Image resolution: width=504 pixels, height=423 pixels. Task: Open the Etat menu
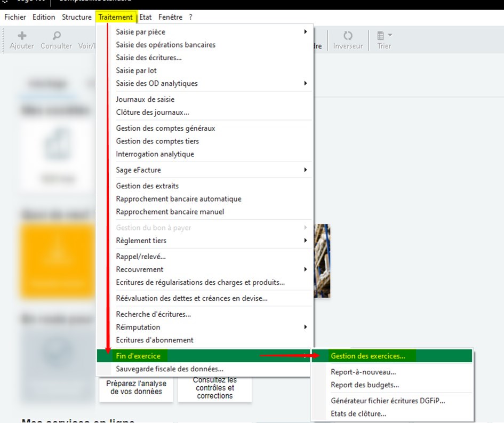pos(146,17)
